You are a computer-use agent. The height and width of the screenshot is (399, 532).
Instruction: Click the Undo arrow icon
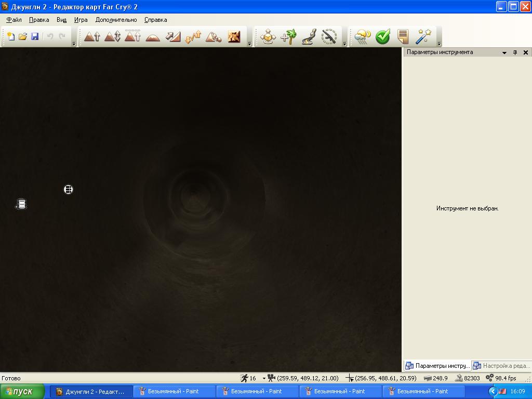pos(50,36)
